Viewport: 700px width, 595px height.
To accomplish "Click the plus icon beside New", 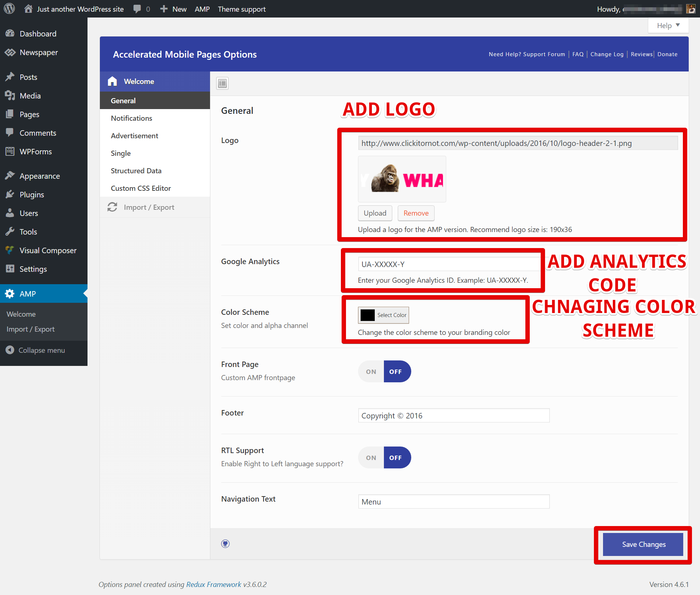I will click(x=164, y=9).
